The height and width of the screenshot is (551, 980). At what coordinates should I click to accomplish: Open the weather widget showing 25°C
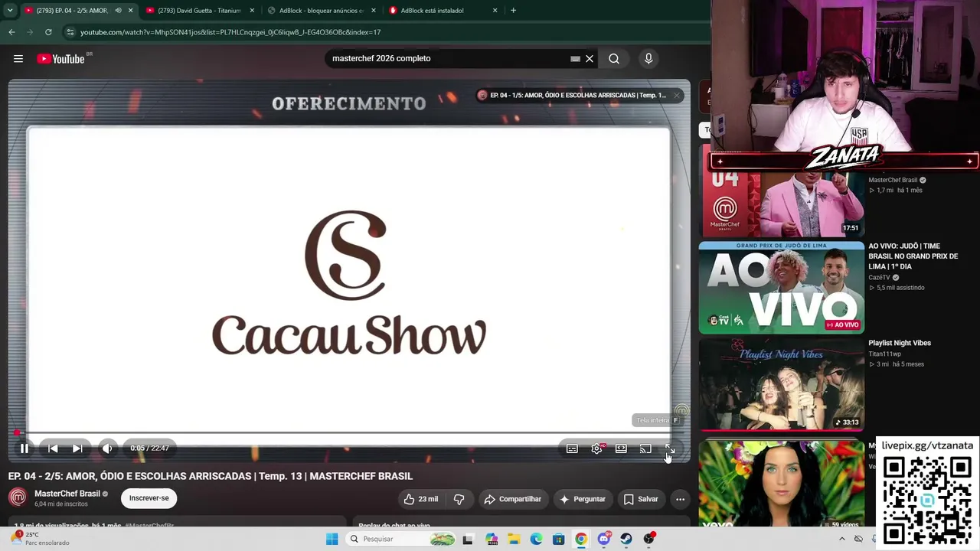pos(40,539)
